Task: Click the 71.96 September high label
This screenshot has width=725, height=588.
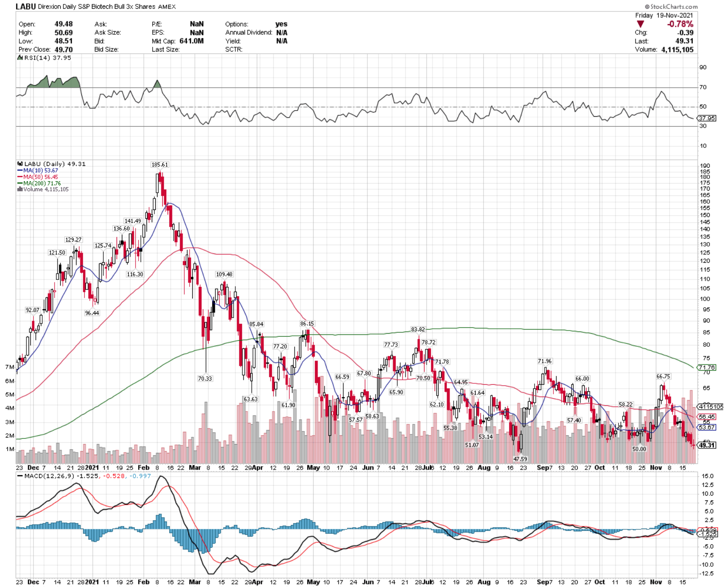Action: (x=545, y=361)
